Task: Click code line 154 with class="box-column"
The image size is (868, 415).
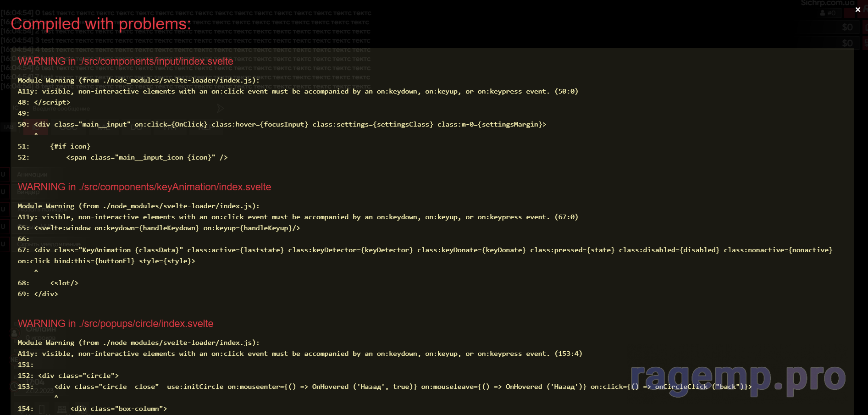Action: [93, 409]
